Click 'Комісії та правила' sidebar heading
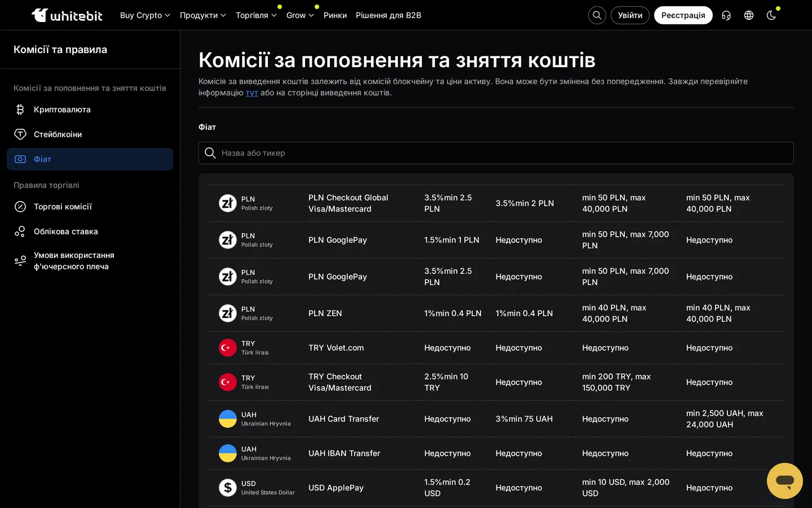 click(x=60, y=50)
